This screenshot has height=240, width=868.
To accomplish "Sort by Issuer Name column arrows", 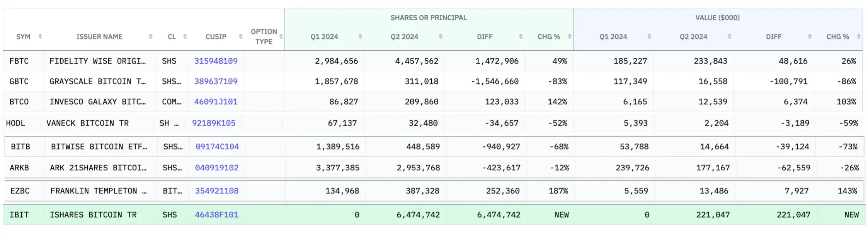I will pyautogui.click(x=151, y=36).
